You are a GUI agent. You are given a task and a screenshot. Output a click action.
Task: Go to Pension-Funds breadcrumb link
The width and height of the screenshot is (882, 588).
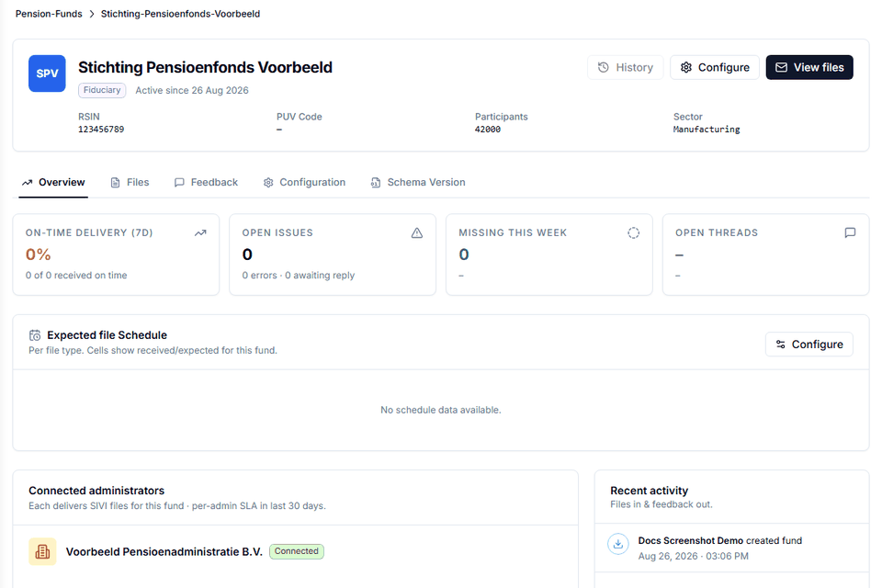[x=49, y=14]
